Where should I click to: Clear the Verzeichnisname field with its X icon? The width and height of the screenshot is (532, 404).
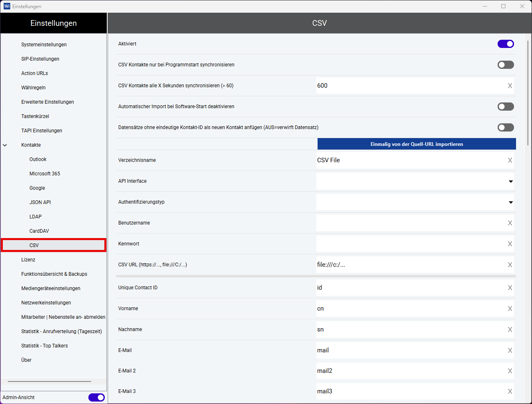tap(510, 160)
